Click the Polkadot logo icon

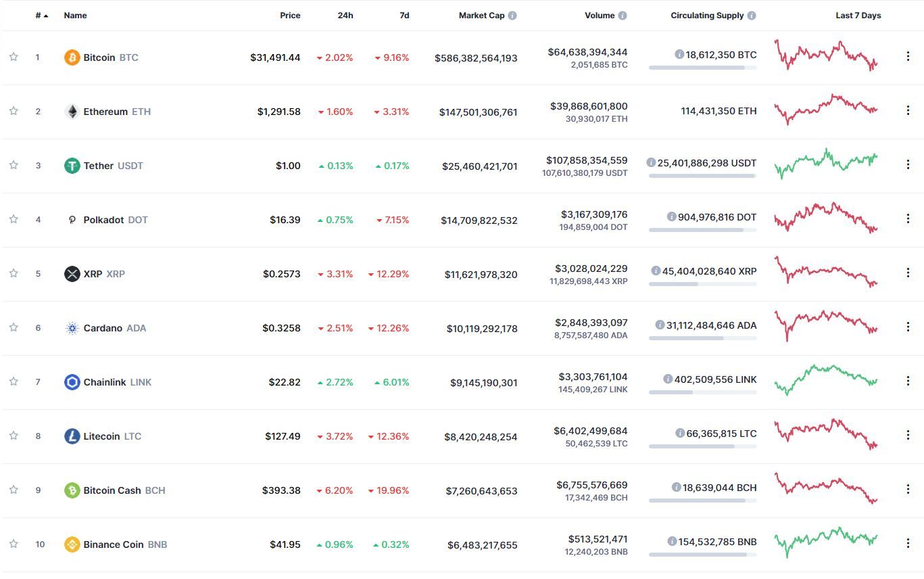tap(72, 220)
